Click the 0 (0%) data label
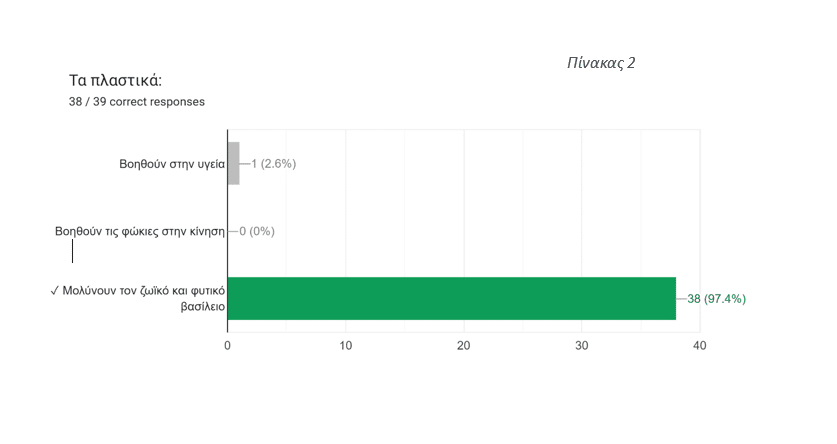Viewport: 837px width, 444px height. [x=257, y=231]
